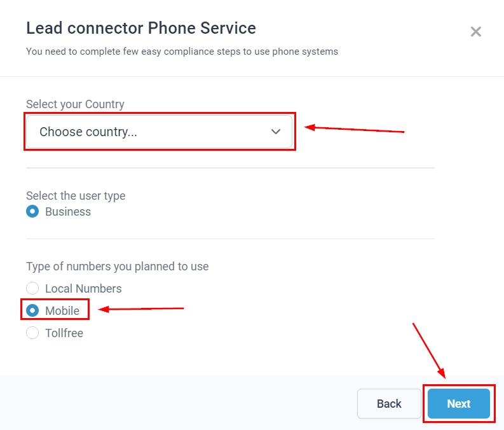Select the Business user type radio button
The image size is (504, 430).
[32, 212]
